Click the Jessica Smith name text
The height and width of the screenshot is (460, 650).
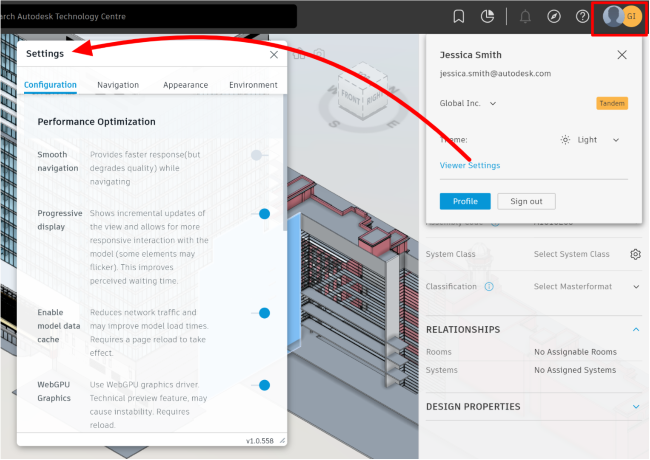click(471, 55)
